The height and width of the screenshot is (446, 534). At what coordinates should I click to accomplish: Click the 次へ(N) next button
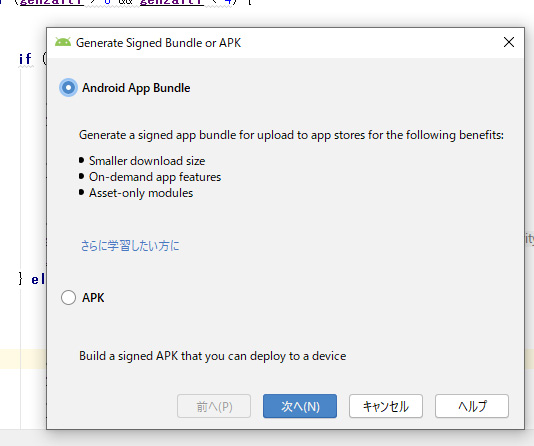click(300, 406)
